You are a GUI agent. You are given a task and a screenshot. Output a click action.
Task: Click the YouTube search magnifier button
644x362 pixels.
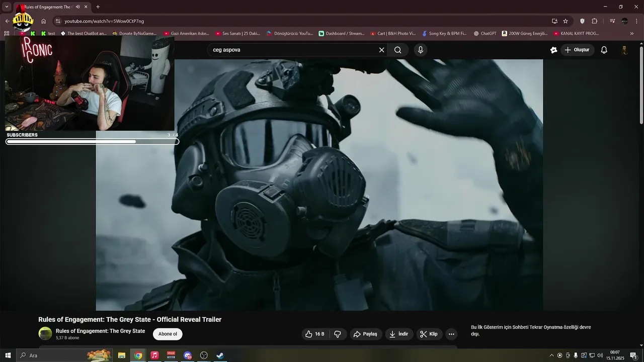(x=397, y=50)
